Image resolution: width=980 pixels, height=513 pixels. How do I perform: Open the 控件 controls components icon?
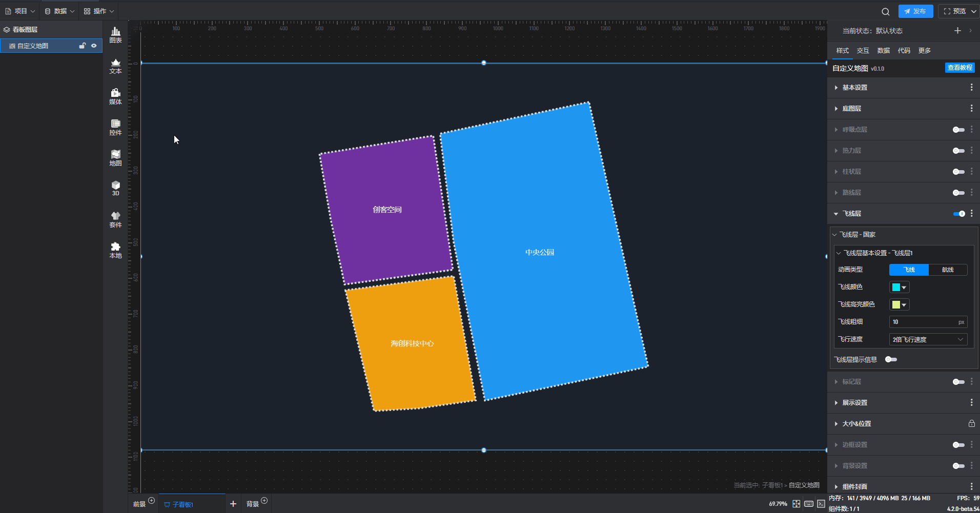click(x=115, y=127)
